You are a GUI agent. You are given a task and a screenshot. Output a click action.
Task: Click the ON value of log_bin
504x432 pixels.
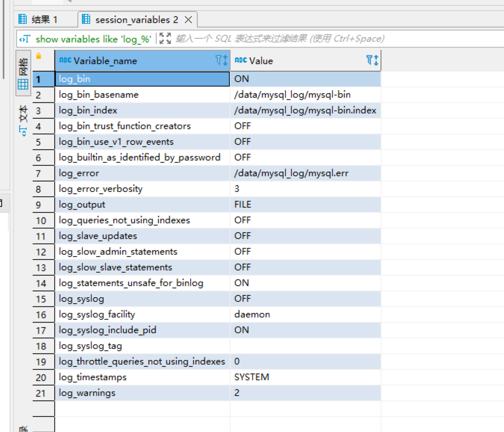tap(305, 79)
